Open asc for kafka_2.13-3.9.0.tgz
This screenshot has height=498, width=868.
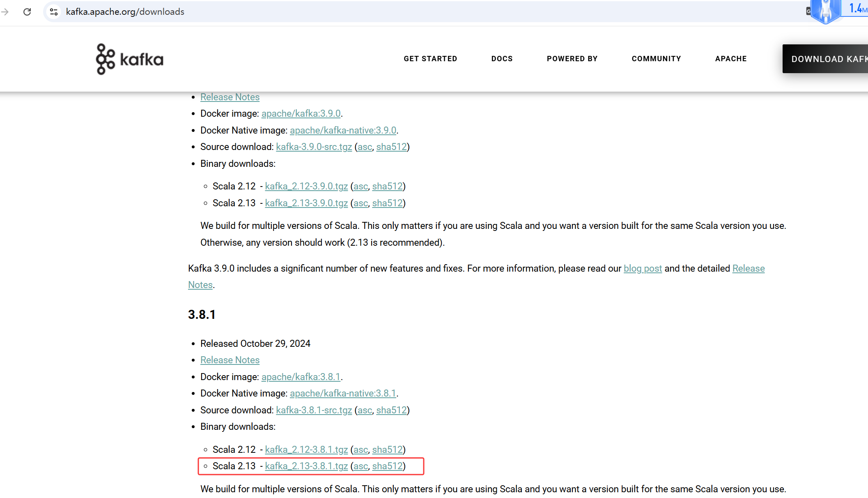[361, 203]
